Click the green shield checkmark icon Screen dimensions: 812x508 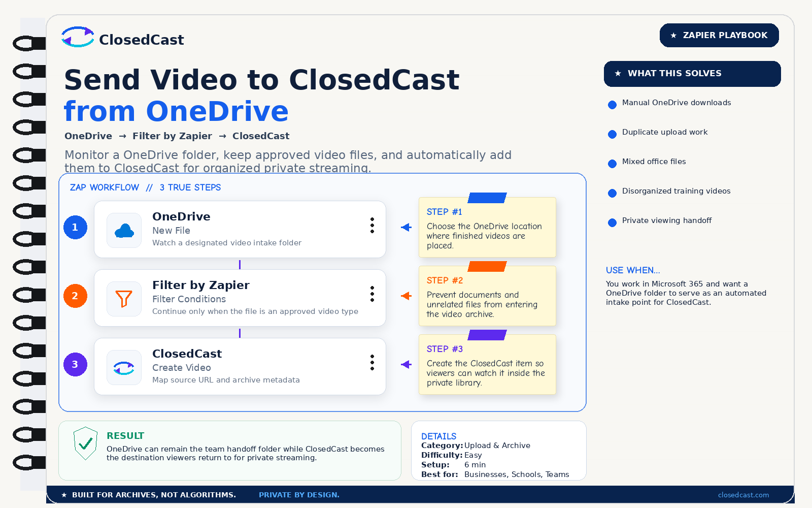coord(85,443)
